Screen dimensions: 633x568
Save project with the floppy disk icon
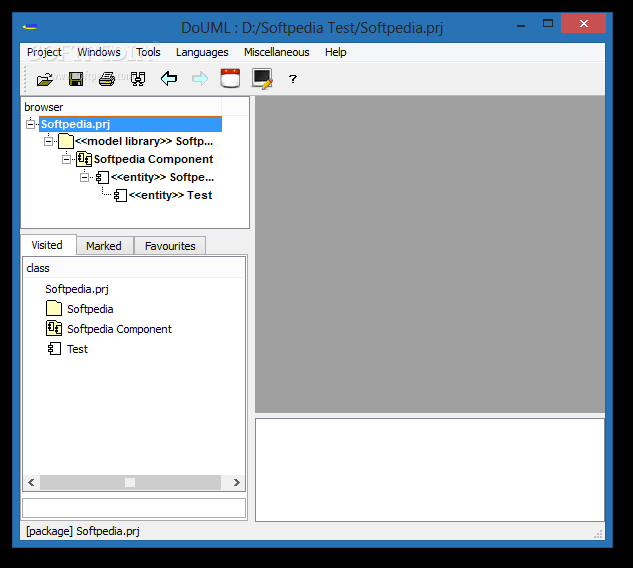point(76,79)
